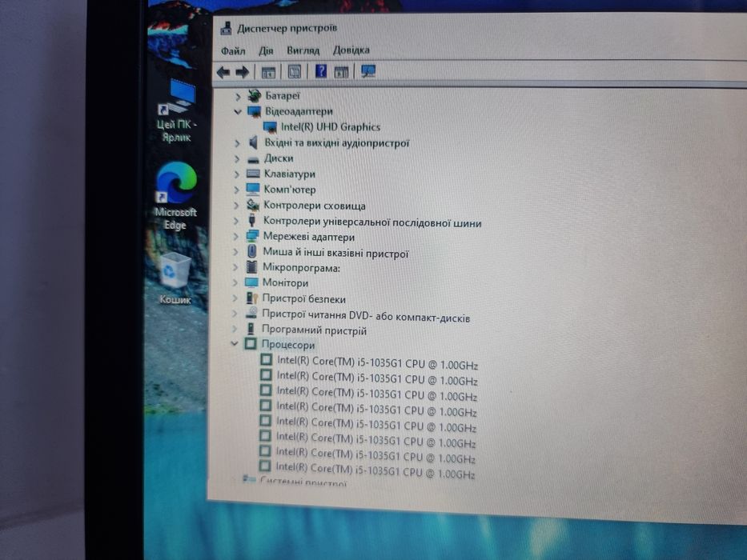Collapse the Відеоадаптери category
747x560 pixels.
point(238,112)
